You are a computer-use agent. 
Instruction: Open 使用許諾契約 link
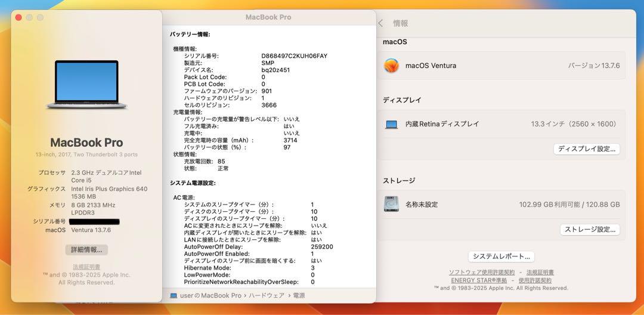pyautogui.click(x=535, y=280)
